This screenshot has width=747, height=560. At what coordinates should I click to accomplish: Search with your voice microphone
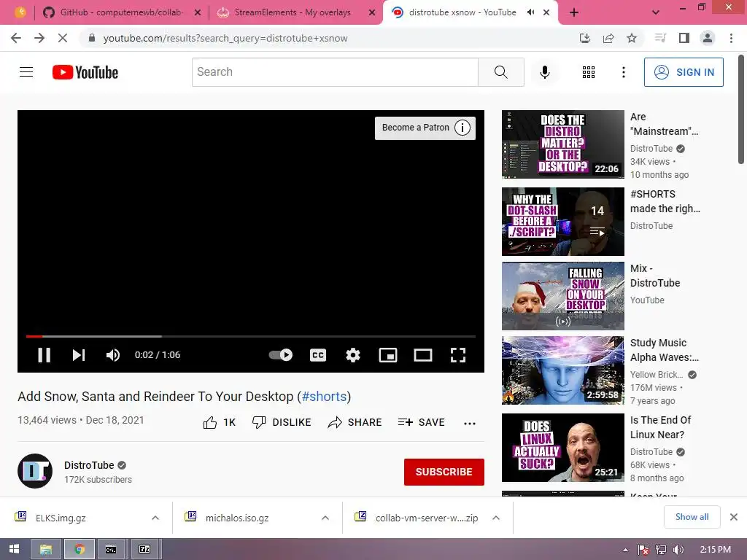click(x=545, y=72)
